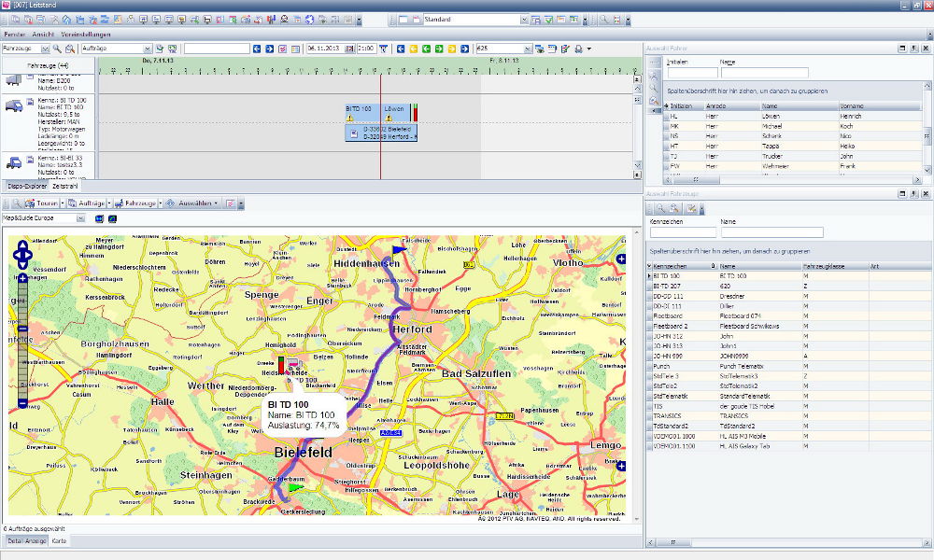Open the Map&Guide Europe map selector
Viewport: 934px width, 560px height.
click(80, 218)
